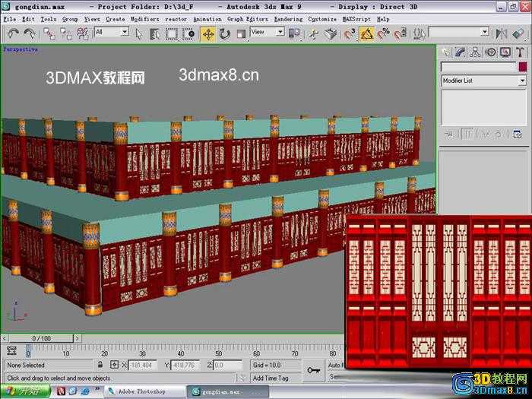This screenshot has height=399, width=532.
Task: Open the Named Selection Sets dropdown
Action: [459, 32]
